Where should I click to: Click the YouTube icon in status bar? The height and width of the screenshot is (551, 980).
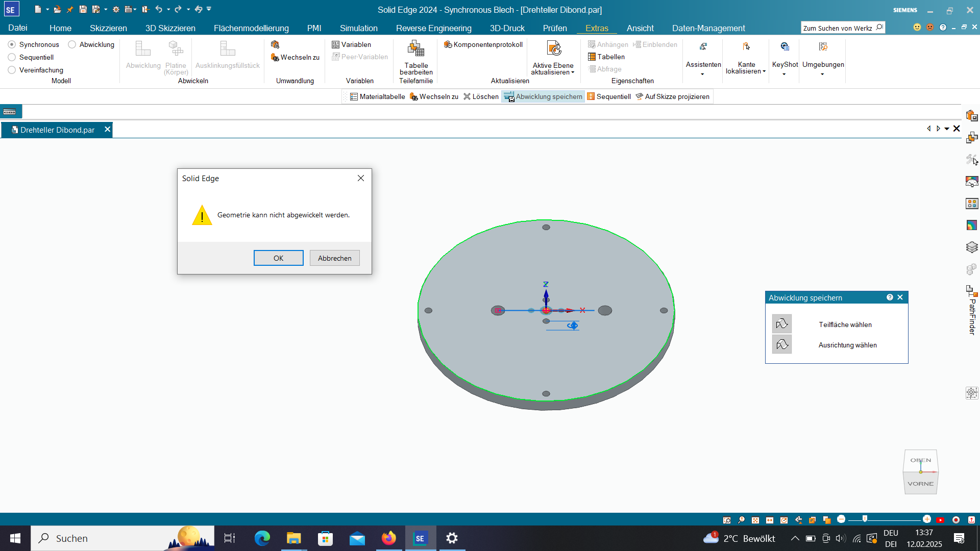(940, 520)
